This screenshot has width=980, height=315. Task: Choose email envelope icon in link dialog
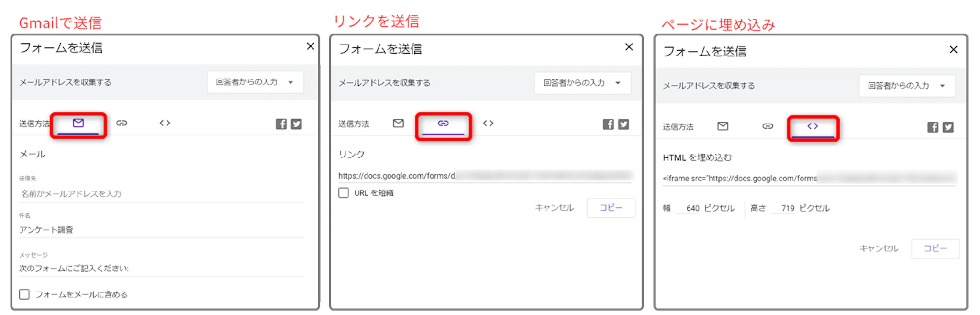pyautogui.click(x=398, y=124)
